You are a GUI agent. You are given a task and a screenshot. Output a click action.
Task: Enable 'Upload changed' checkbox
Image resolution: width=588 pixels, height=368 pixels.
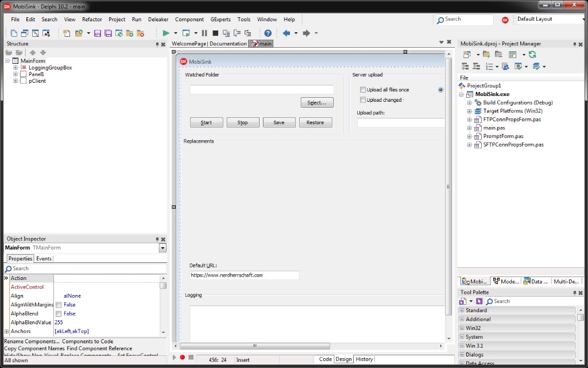click(363, 100)
